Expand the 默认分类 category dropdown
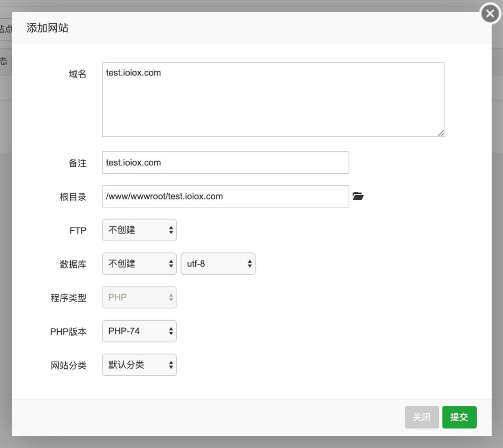The width and height of the screenshot is (503, 448). point(139,365)
